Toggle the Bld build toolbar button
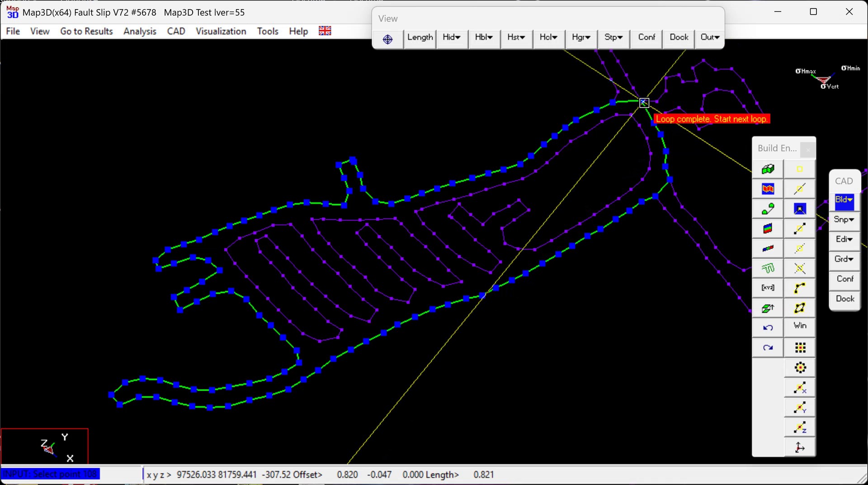This screenshot has height=485, width=868. (844, 200)
